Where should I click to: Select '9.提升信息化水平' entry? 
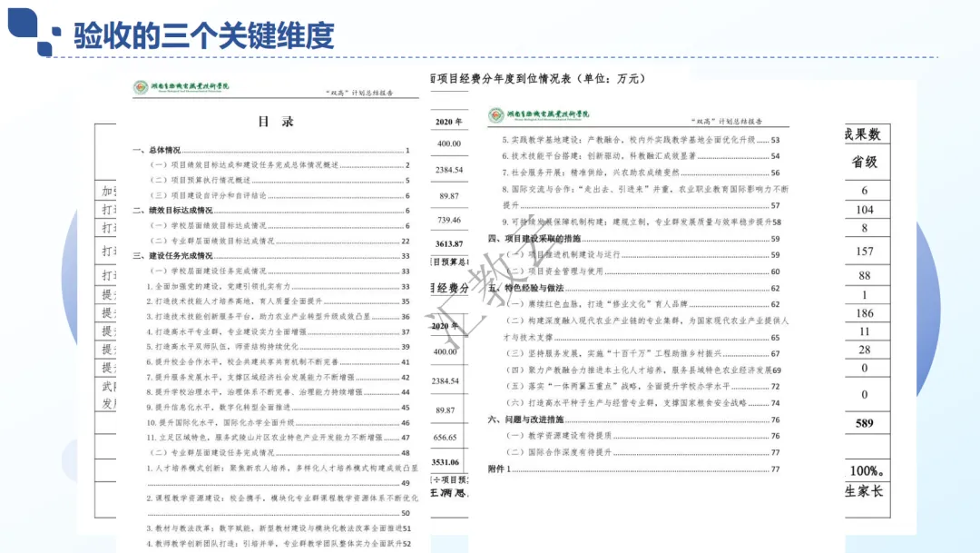279,407
